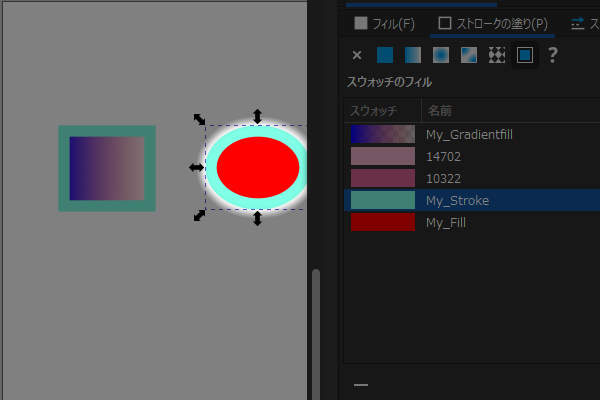Click the bottom-left diagonal scale handle
Viewport: 600px width, 400px height.
click(199, 216)
